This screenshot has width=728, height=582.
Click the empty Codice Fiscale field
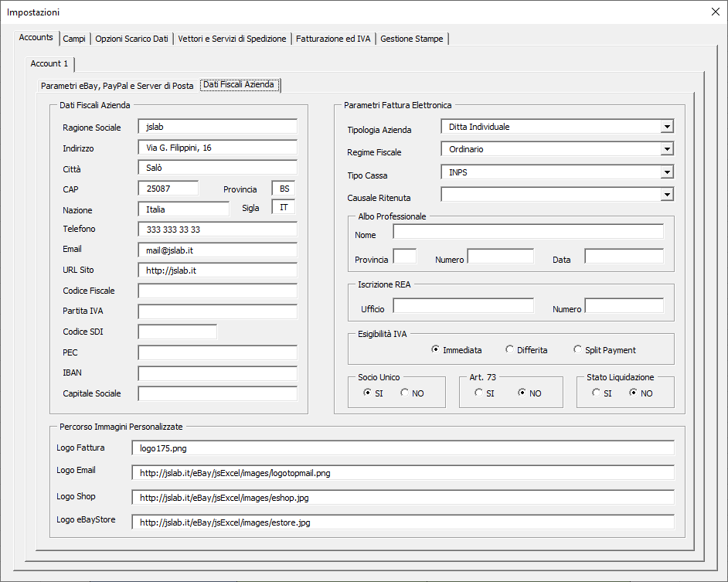[217, 291]
